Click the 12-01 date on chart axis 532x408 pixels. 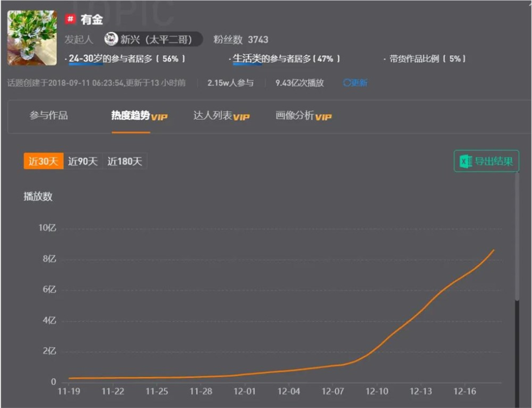point(245,391)
